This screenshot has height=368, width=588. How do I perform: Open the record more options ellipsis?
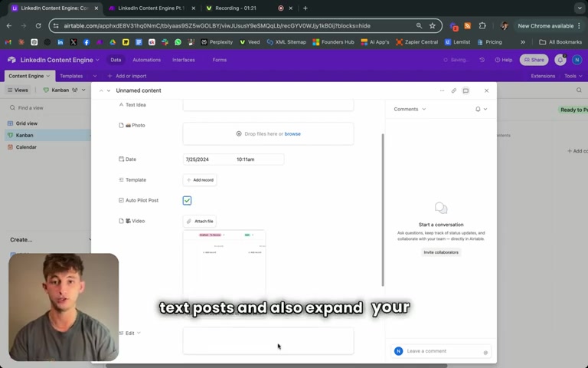click(442, 91)
